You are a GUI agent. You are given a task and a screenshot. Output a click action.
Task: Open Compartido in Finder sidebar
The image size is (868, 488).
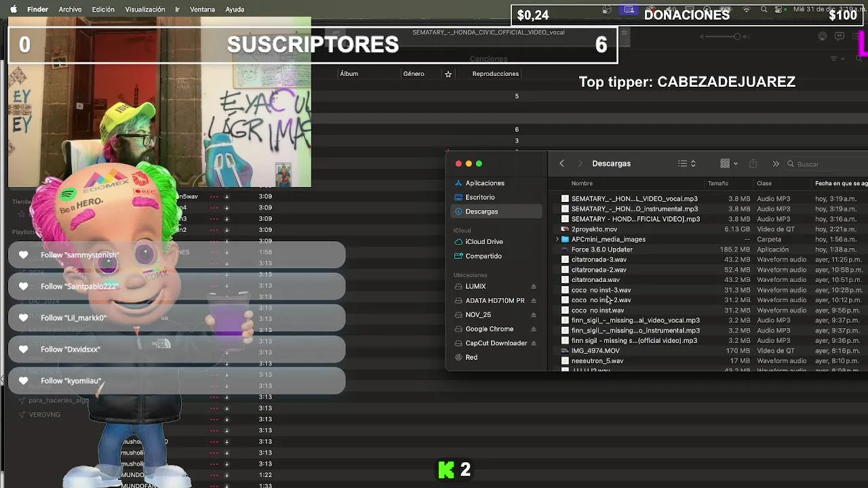(496, 256)
